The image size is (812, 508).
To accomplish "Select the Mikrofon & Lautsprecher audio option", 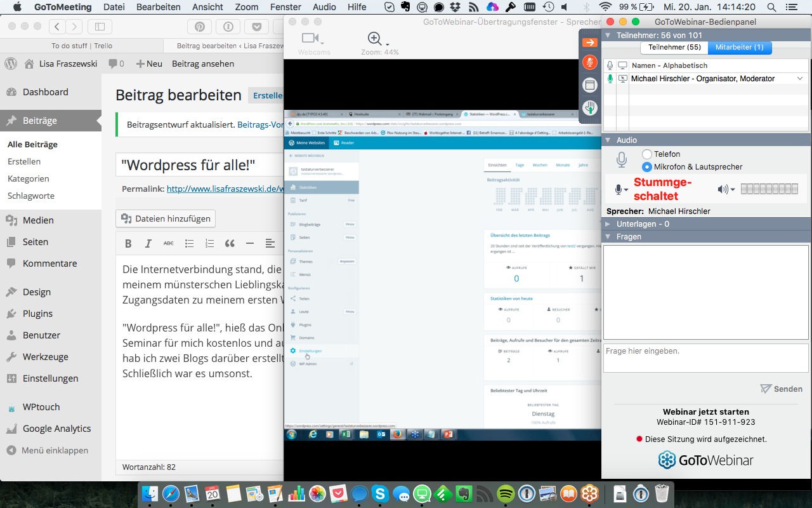I will (x=647, y=167).
